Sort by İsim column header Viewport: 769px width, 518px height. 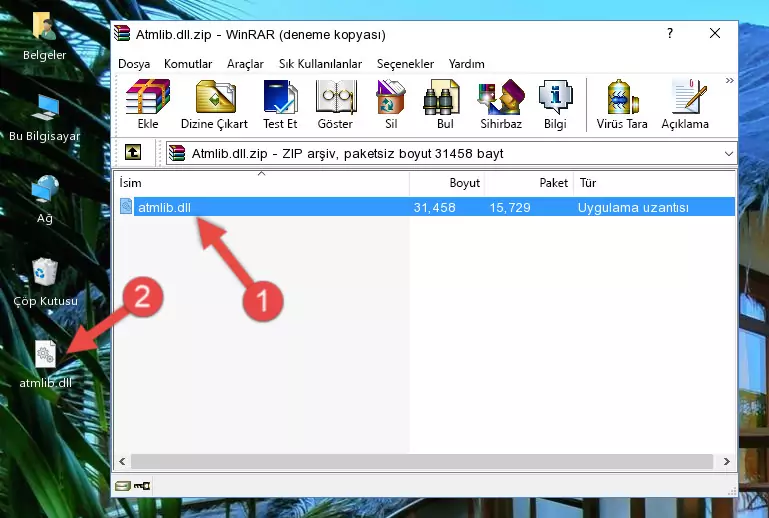pos(261,183)
